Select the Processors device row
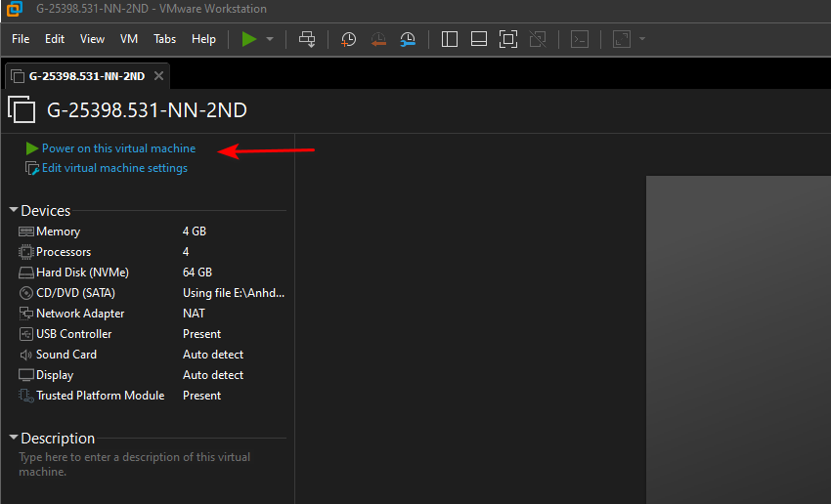This screenshot has width=831, height=504. coord(152,252)
